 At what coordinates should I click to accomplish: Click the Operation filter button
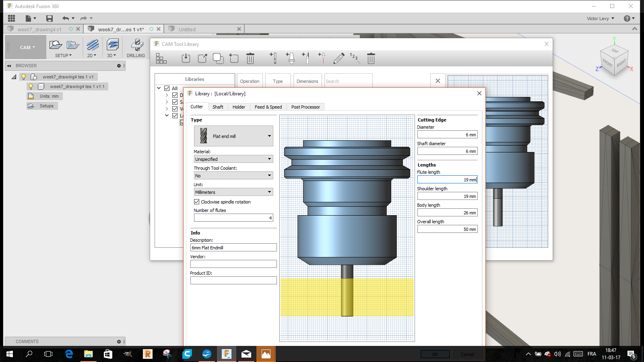point(250,81)
